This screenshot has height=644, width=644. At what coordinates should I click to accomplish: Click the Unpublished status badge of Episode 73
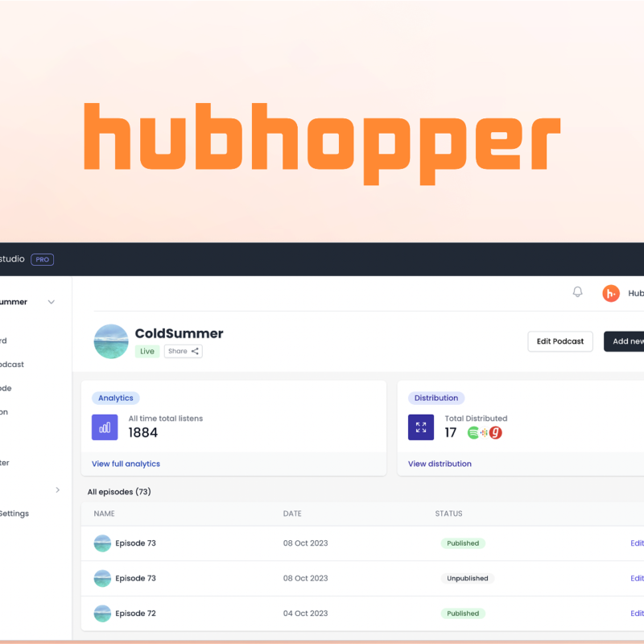click(x=467, y=578)
